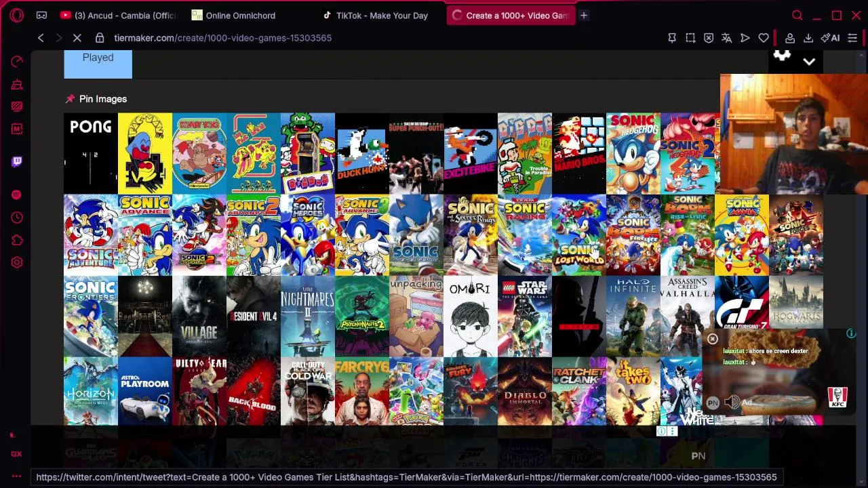Open the downloads icon
Viewport: 868px width, 488px height.
808,38
